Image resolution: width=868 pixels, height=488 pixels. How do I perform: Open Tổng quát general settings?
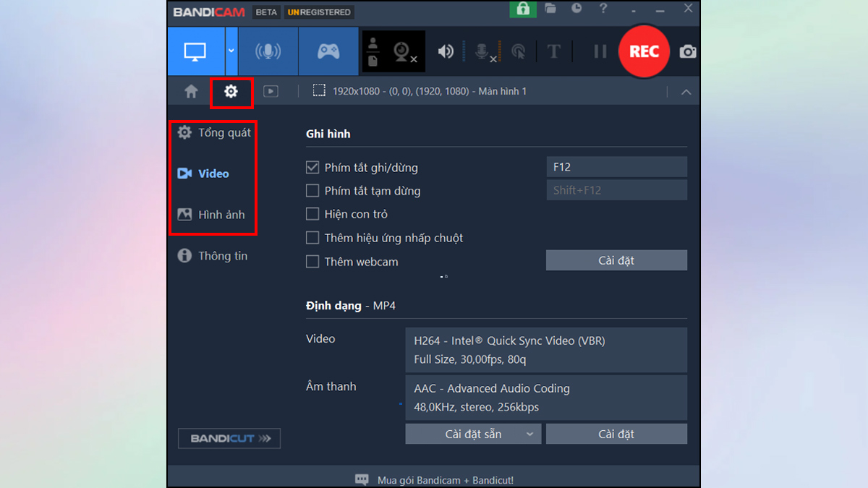pos(214,132)
